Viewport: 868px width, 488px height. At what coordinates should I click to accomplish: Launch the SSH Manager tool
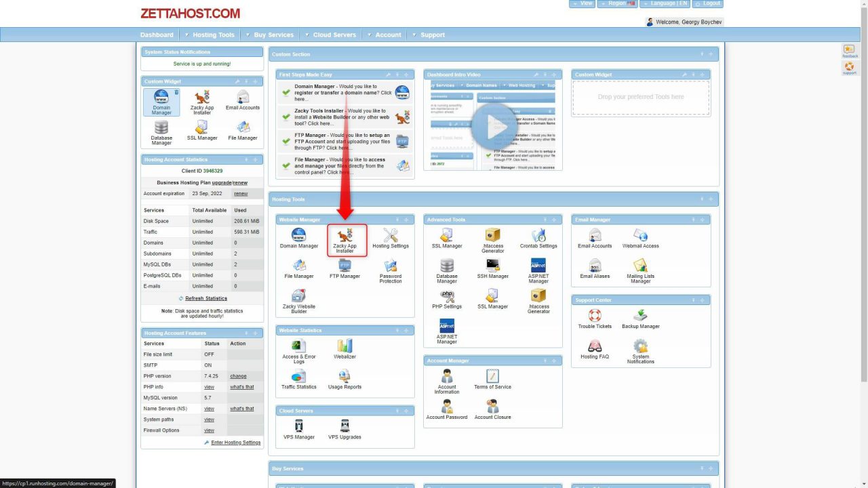[493, 269]
